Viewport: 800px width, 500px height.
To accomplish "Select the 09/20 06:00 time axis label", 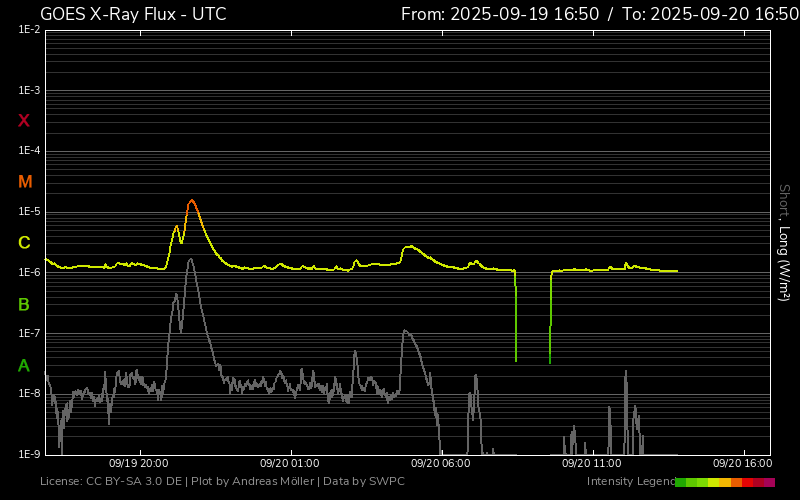I will coord(441,464).
